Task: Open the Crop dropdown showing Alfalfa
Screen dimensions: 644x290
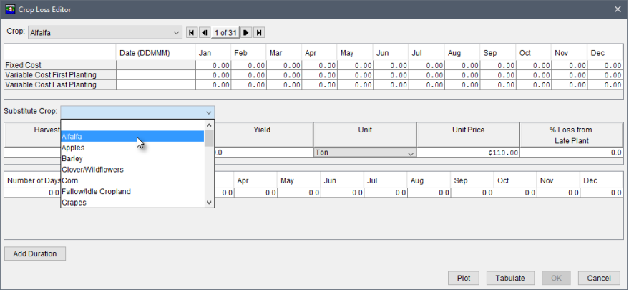Action: (x=177, y=32)
